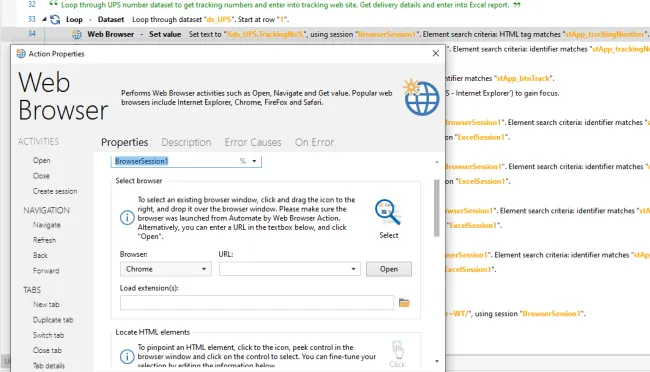The image size is (650, 372).
Task: Select the Tab details activity
Action: (49, 366)
